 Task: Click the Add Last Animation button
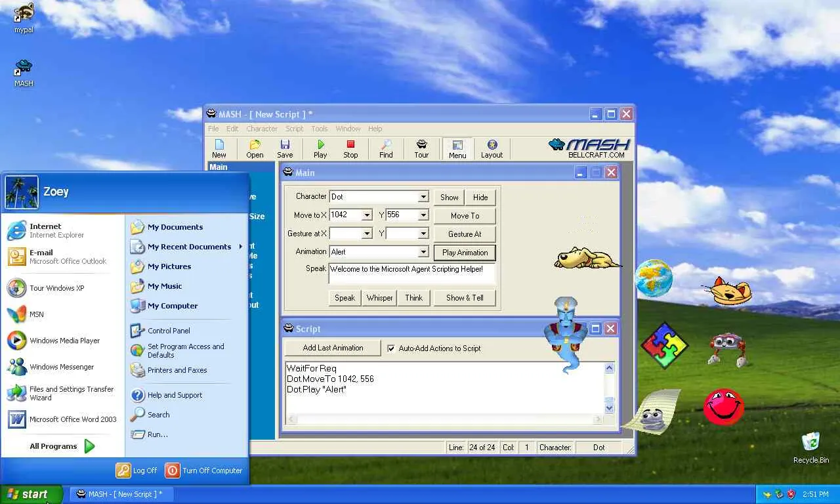click(333, 348)
